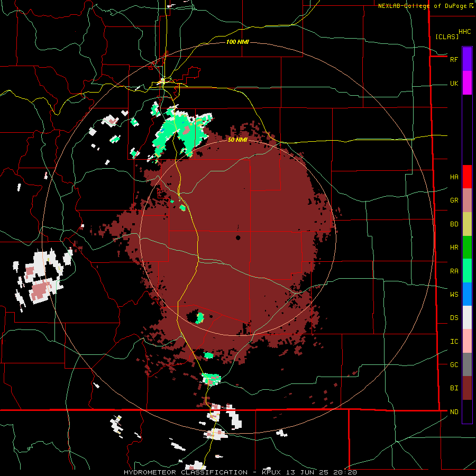Click the BD legend label
The width and height of the screenshot is (476, 476).
point(454,224)
